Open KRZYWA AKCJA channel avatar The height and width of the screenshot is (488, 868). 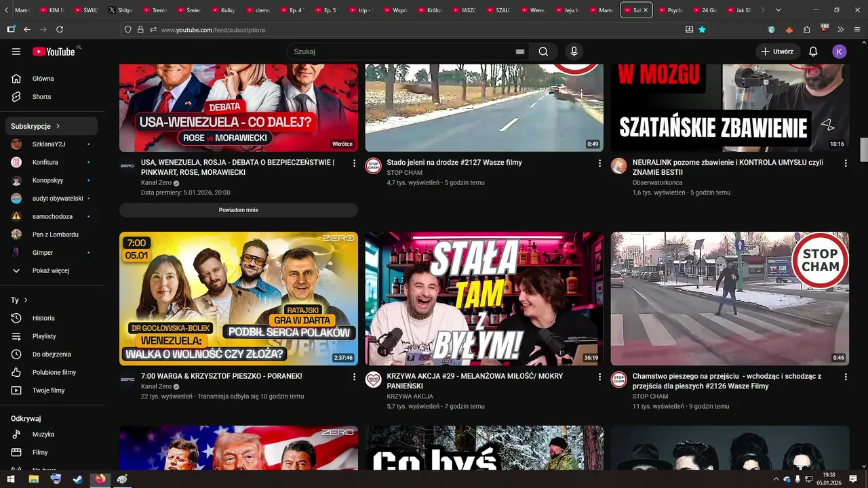coord(373,380)
